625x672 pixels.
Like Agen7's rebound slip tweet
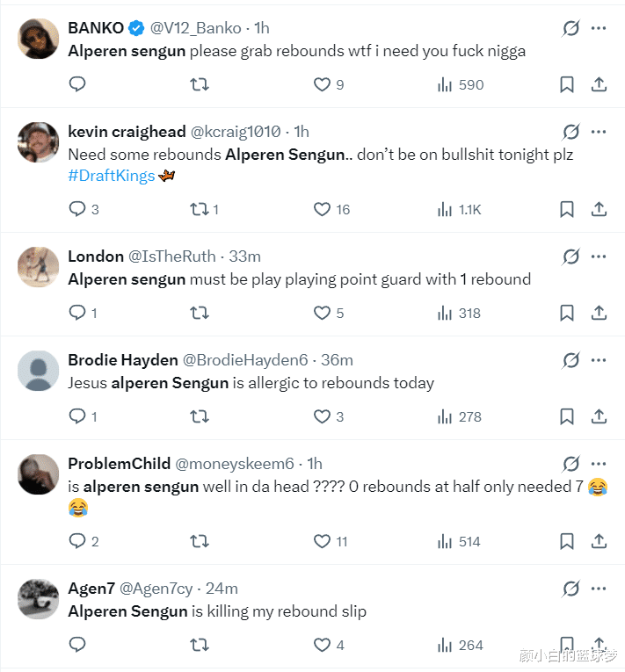(x=323, y=645)
